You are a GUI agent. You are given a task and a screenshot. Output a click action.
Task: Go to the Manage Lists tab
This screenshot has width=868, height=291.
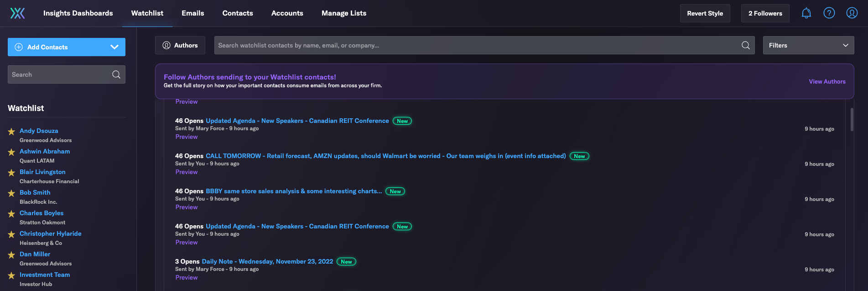[344, 13]
